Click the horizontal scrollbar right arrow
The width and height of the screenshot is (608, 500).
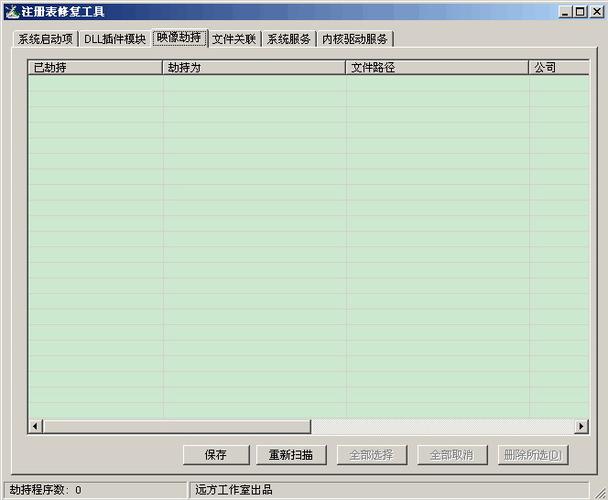tap(581, 427)
